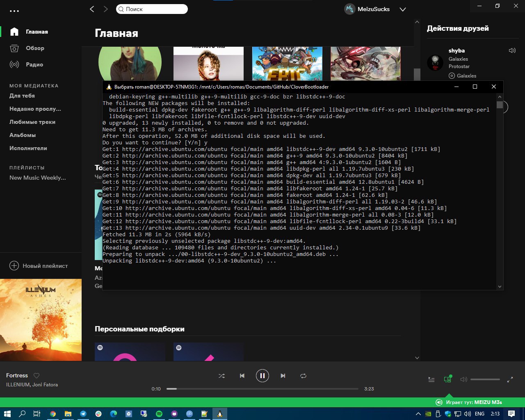This screenshot has width=525, height=420.
Task: Open Telegram from taskbar
Action: coord(83,414)
